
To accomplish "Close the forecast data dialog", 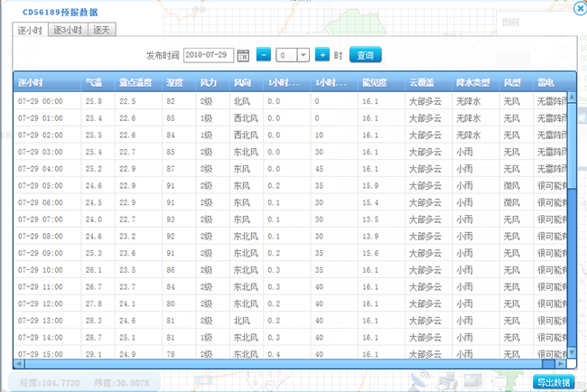I will (x=580, y=8).
